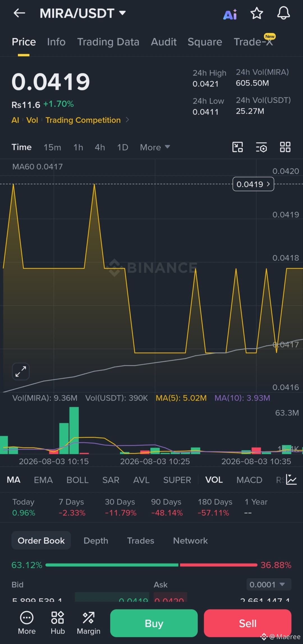Tap the green Buy button
This screenshot has height=644, width=303.
154,623
